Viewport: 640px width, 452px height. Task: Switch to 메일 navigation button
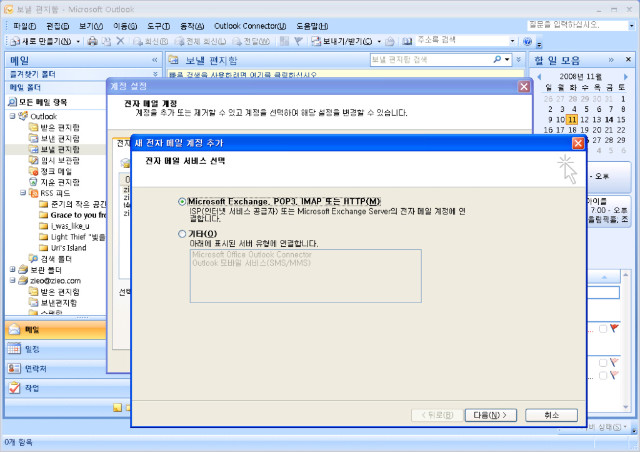click(56, 330)
